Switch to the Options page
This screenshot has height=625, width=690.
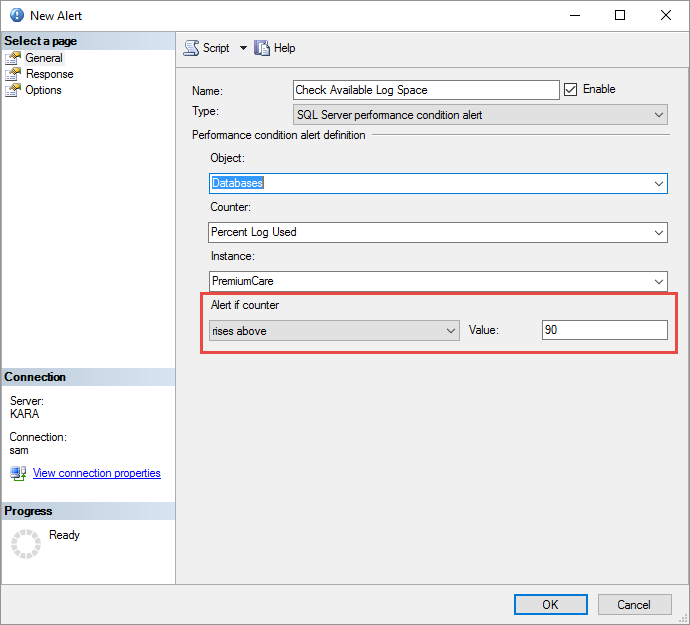coord(43,90)
